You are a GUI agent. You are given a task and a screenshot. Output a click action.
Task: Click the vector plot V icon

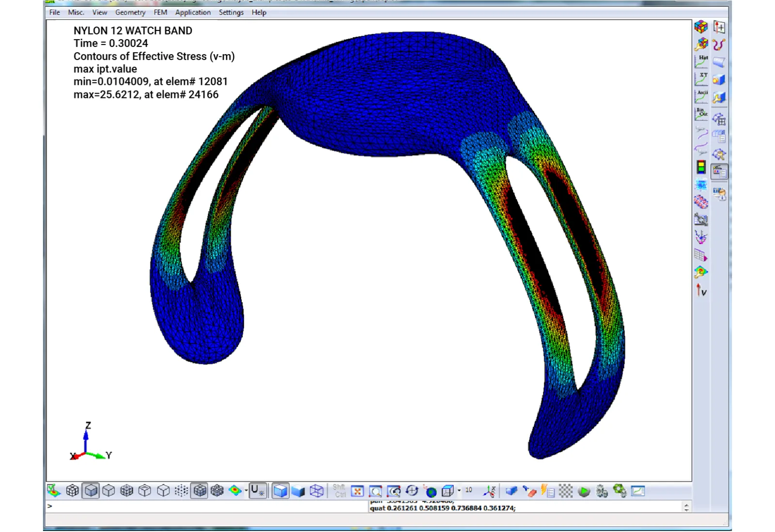[701, 290]
